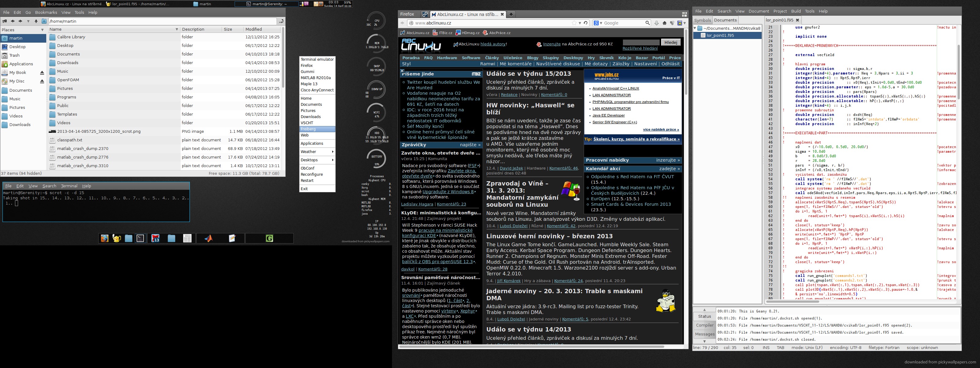Click the Firefox horizontal scrollbar at page bottom
Viewport: 980px width, 368px height.
tap(532, 347)
